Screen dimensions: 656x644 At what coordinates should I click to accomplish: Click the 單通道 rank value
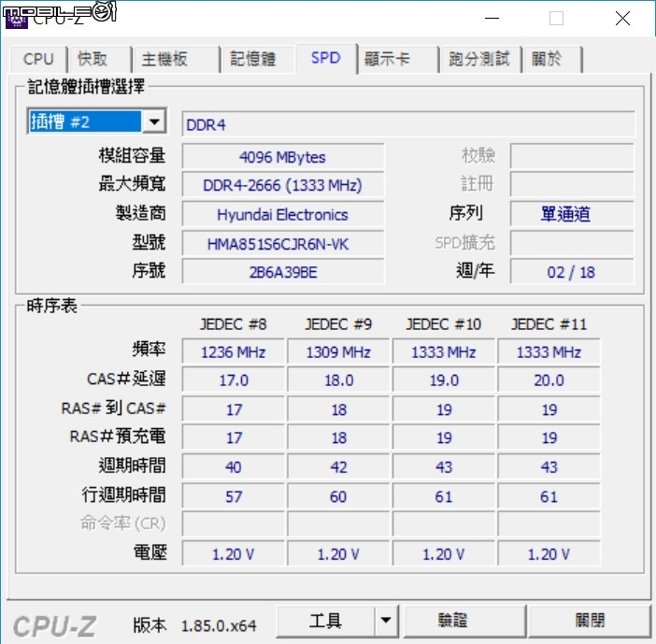click(x=572, y=214)
